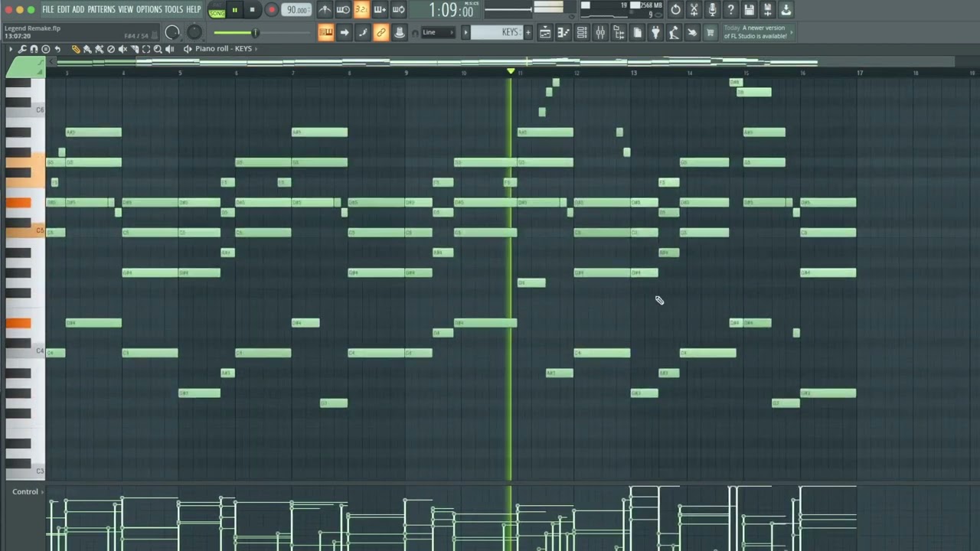Toggle the orange link note colors icon
Screen dimensions: 980x551
381,32
